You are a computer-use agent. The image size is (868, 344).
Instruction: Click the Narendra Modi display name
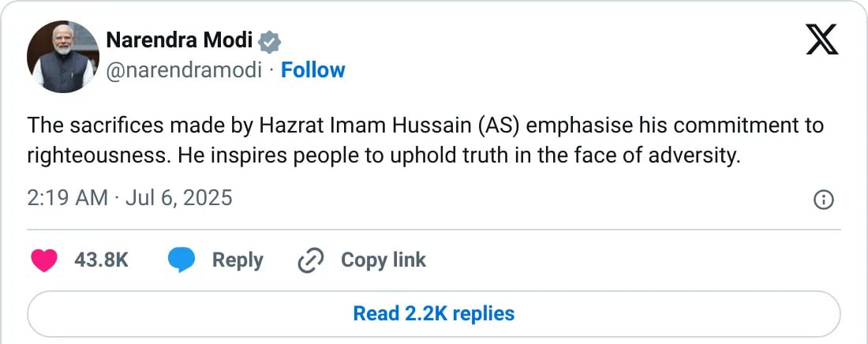coord(179,40)
